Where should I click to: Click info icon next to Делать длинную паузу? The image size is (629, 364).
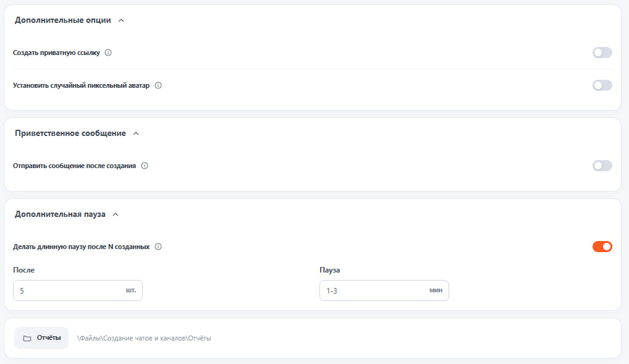pyautogui.click(x=158, y=247)
